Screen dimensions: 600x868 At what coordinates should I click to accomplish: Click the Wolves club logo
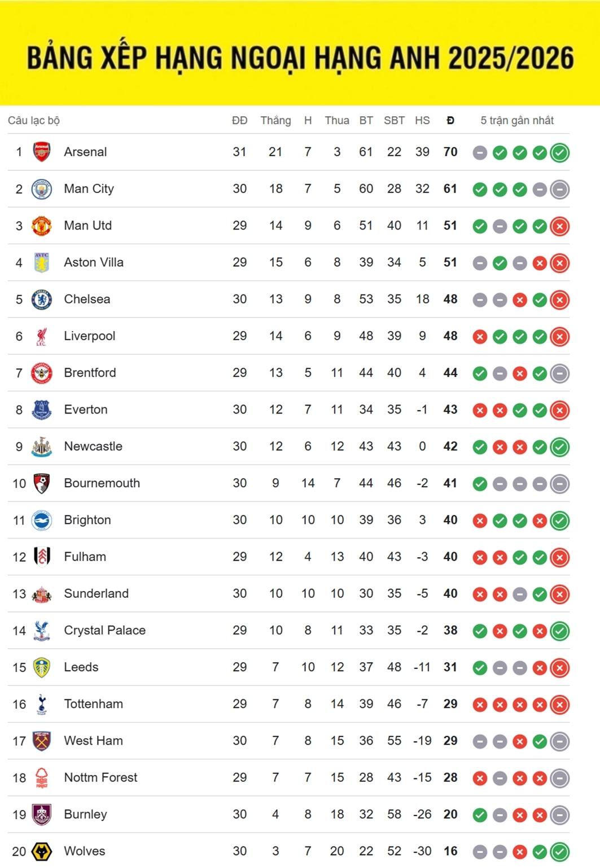[42, 852]
